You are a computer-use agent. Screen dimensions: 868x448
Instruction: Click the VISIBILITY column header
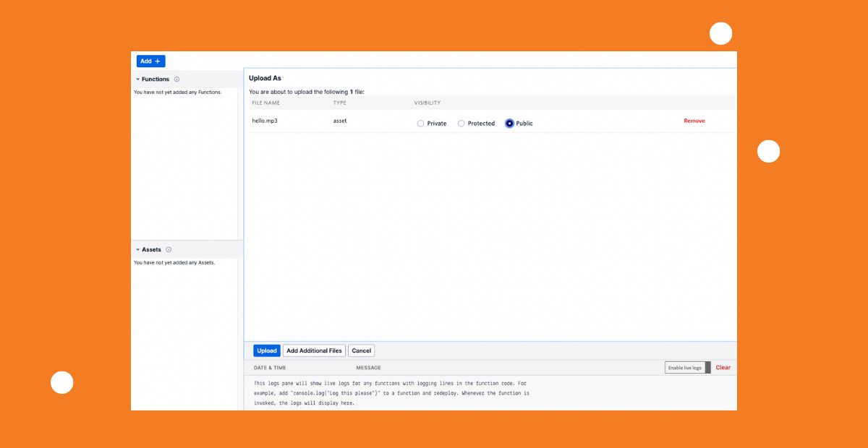[427, 103]
